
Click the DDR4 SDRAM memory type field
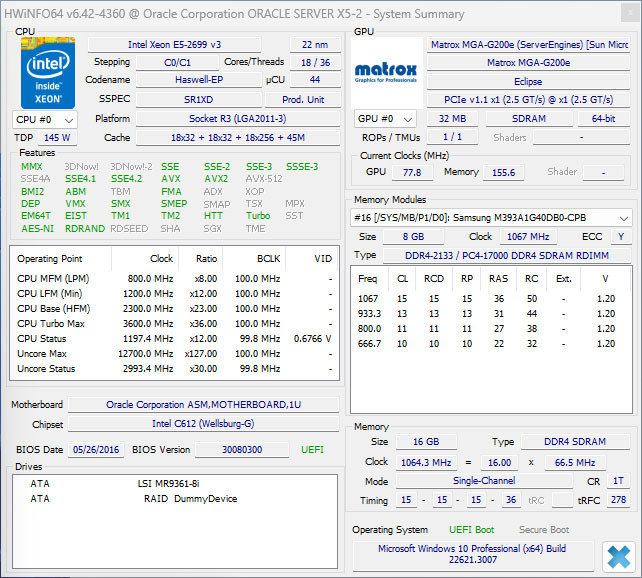pyautogui.click(x=575, y=442)
